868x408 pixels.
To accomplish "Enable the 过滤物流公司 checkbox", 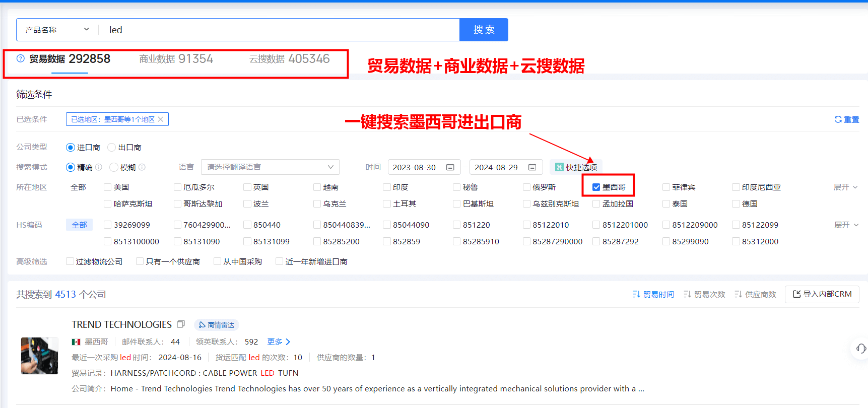I will click(70, 261).
